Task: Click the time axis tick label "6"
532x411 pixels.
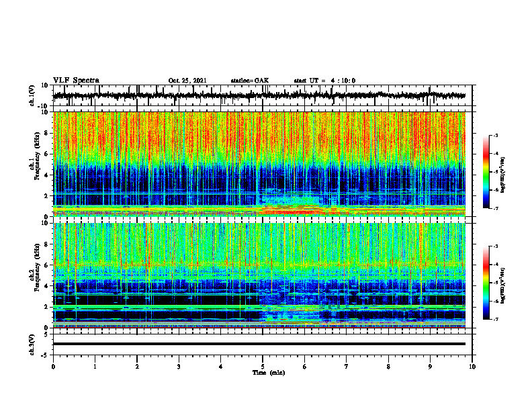Action: pyautogui.click(x=305, y=367)
